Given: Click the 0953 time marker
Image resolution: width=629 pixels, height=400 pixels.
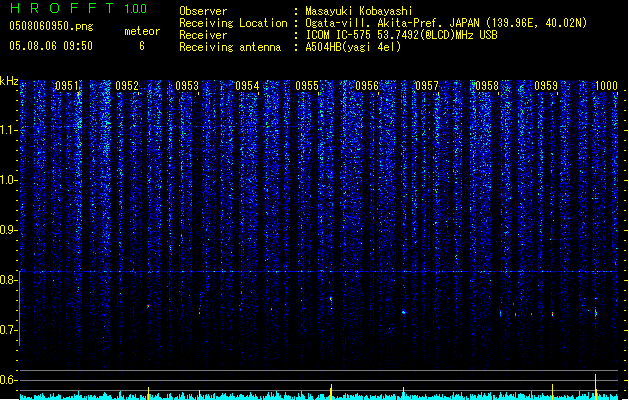Looking at the screenshot, I should (187, 86).
